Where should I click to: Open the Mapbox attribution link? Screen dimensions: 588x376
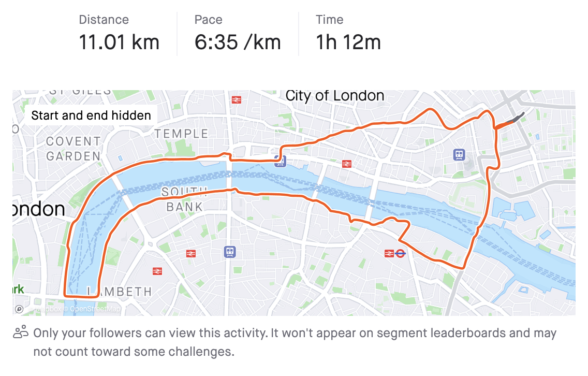(49, 309)
